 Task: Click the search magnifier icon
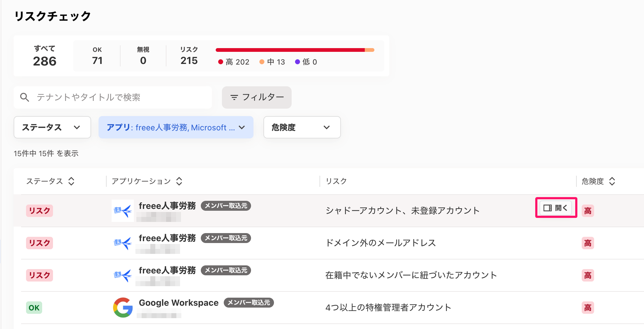(24, 97)
